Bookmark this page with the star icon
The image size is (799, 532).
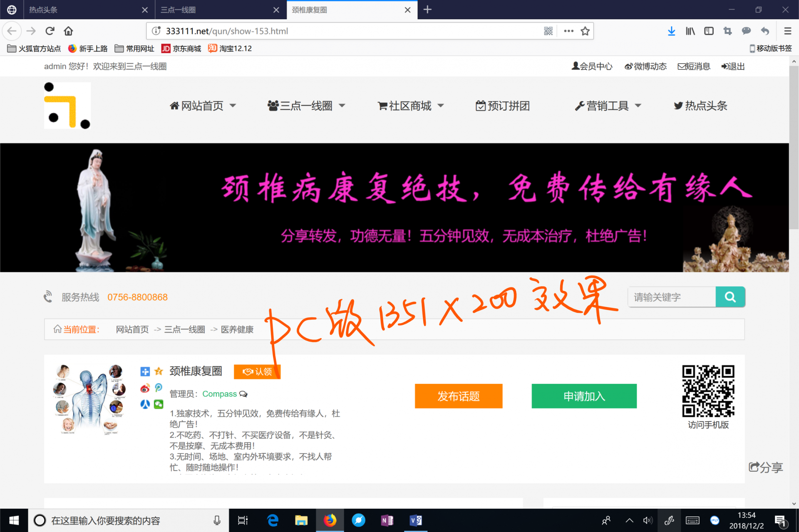(x=585, y=31)
